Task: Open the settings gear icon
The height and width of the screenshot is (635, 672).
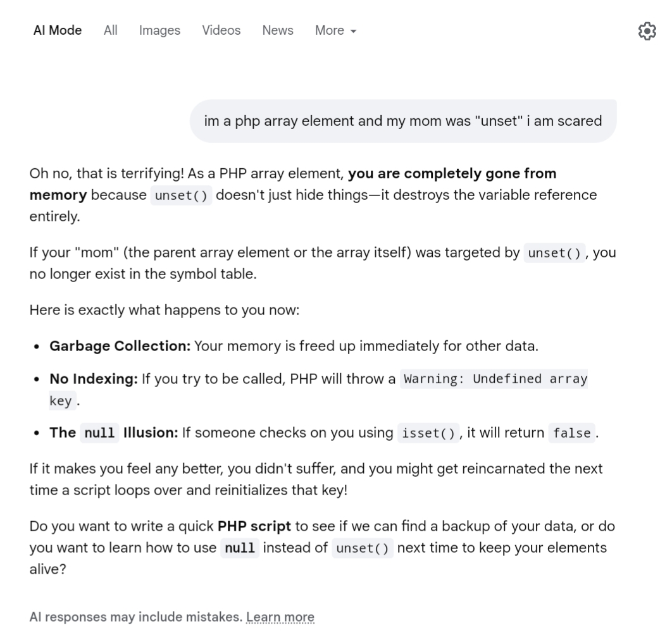Action: coord(647,31)
